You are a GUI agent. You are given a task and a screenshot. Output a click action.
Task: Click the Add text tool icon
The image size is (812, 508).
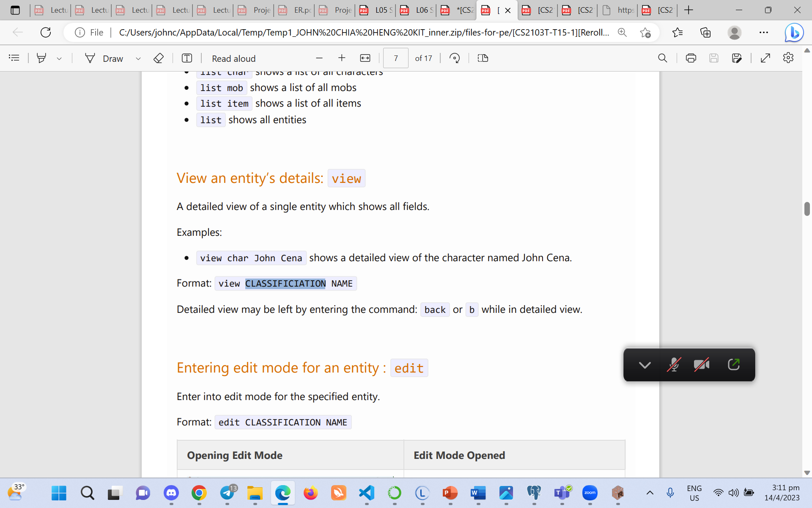(187, 58)
